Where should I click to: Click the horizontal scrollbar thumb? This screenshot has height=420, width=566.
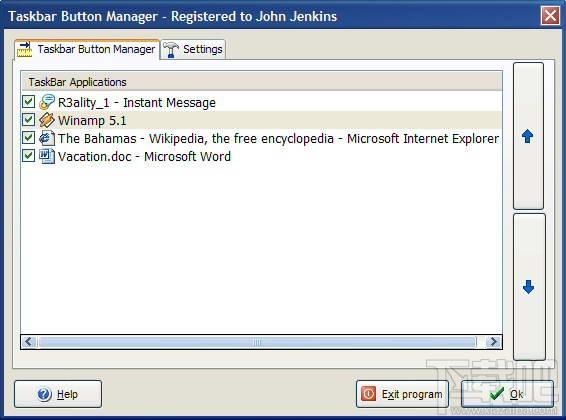pyautogui.click(x=257, y=342)
